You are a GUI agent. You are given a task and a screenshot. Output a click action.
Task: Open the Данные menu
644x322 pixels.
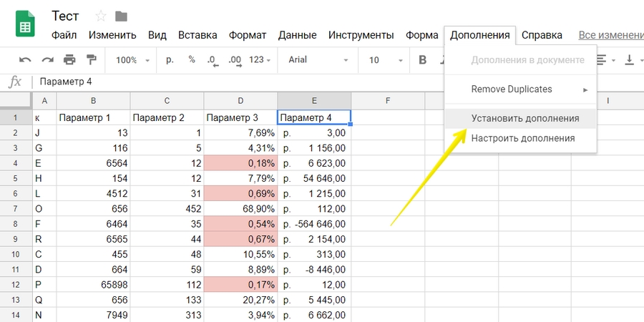tap(297, 35)
